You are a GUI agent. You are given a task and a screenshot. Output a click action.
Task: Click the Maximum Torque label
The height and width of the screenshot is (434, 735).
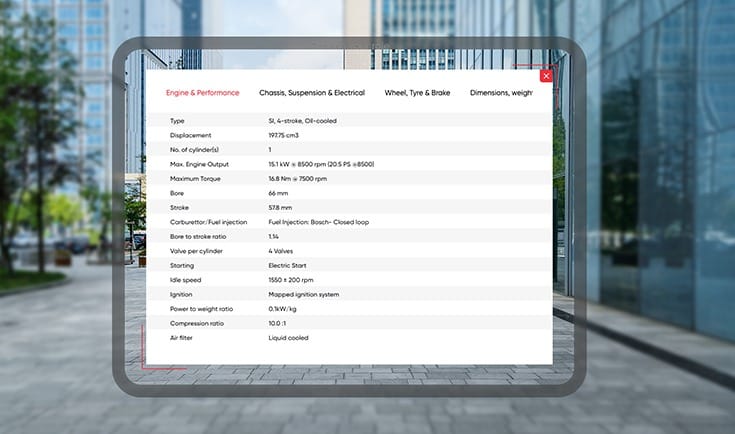point(195,179)
